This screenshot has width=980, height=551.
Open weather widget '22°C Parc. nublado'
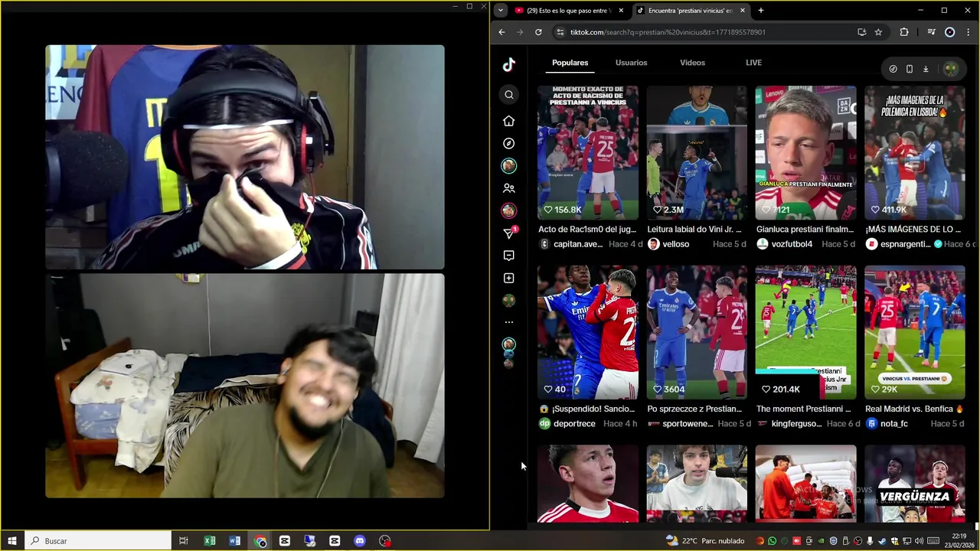coord(705,541)
